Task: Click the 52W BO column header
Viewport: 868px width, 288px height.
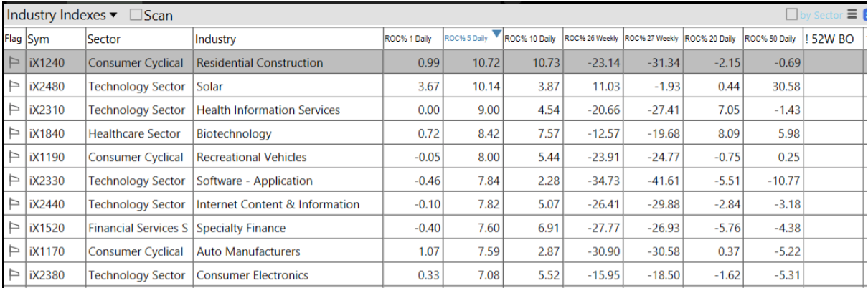Action: pos(832,39)
